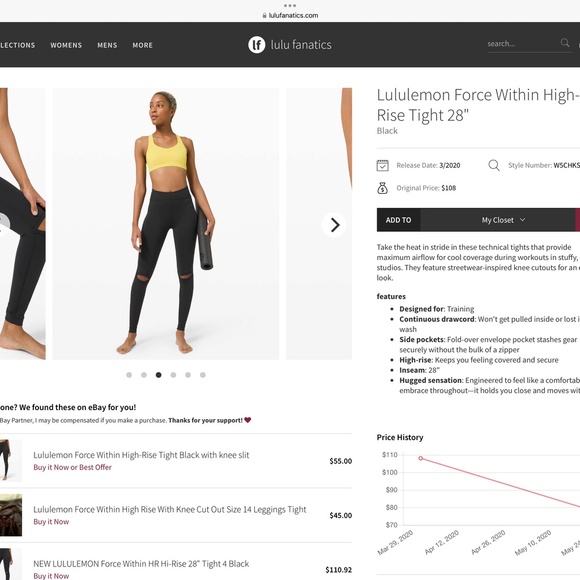Click Buy it Now under $110.92 listing
580x580 pixels.
[51, 576]
